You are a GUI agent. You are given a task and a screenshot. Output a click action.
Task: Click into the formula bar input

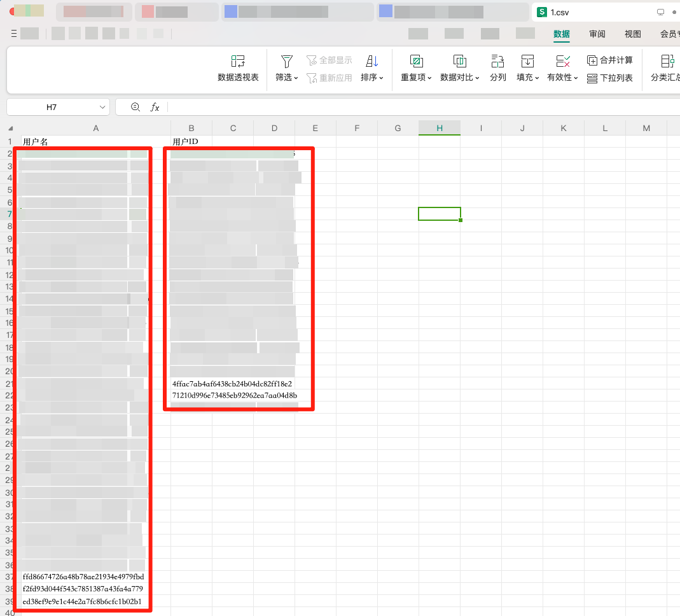pos(423,107)
